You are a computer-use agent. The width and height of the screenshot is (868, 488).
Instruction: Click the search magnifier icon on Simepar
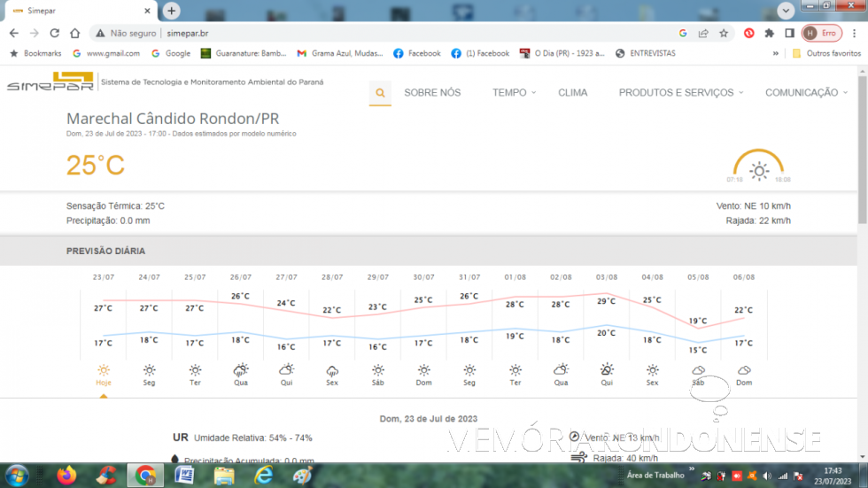coord(380,92)
